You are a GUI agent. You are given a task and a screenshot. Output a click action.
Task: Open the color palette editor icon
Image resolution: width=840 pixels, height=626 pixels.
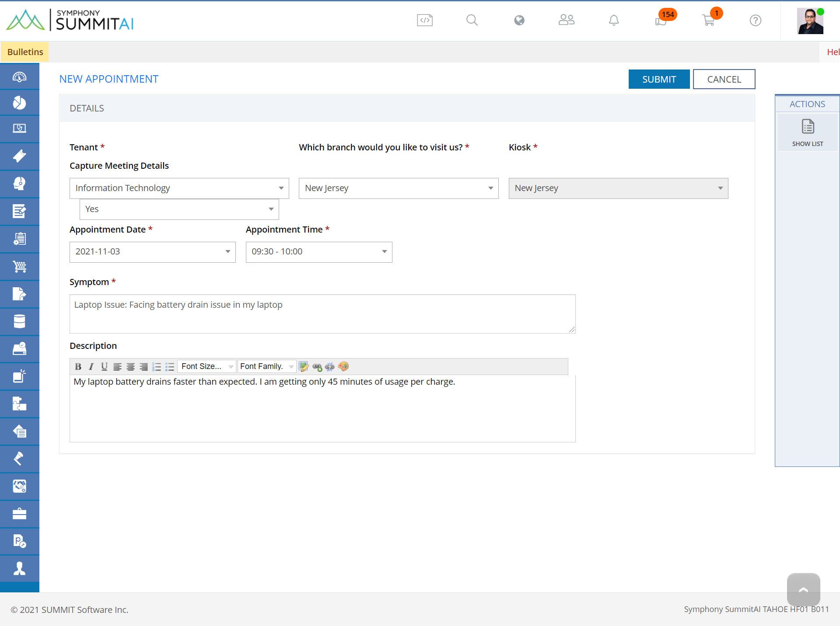pyautogui.click(x=343, y=367)
